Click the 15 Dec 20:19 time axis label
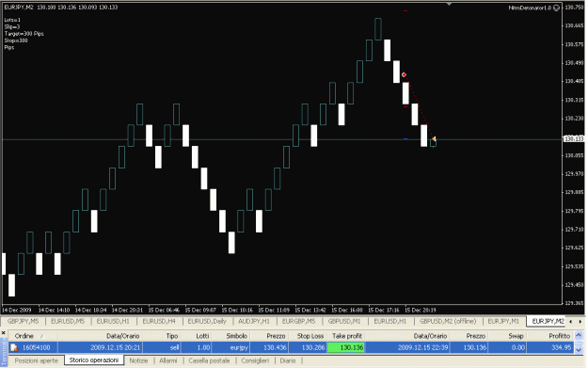This screenshot has width=588, height=368. (x=420, y=311)
